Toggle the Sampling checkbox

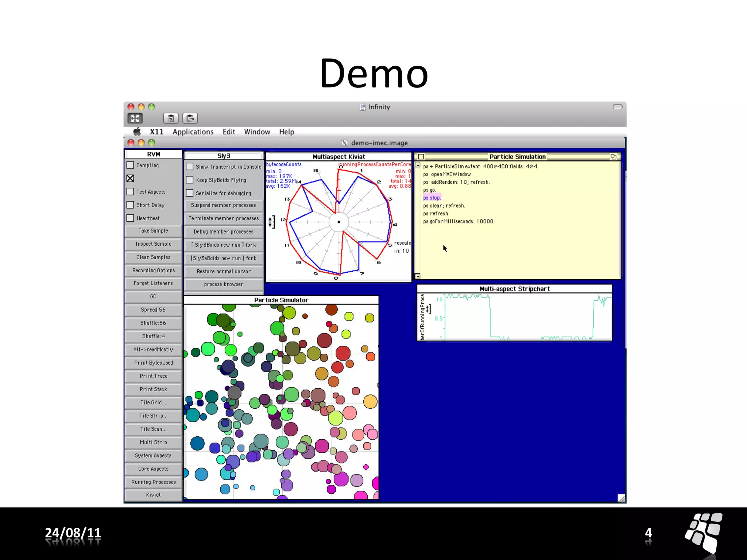[x=130, y=165]
